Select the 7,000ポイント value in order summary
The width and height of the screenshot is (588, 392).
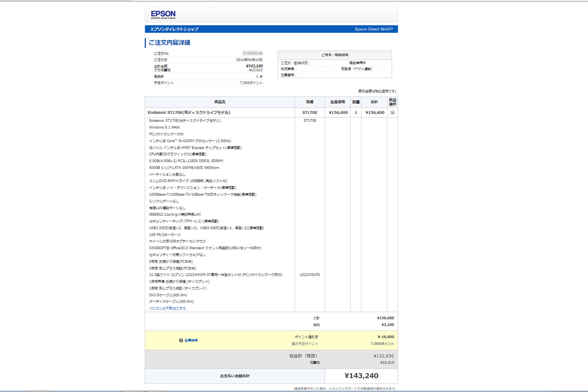pyautogui.click(x=251, y=83)
